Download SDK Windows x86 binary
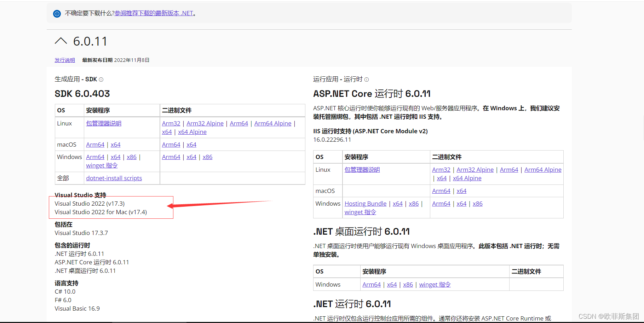The width and height of the screenshot is (644, 323). pyautogui.click(x=207, y=157)
